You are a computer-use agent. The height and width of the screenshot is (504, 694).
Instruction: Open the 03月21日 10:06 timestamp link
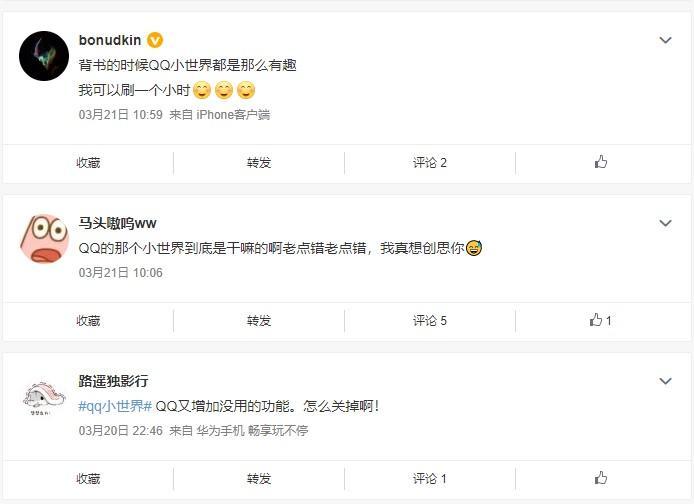[120, 273]
